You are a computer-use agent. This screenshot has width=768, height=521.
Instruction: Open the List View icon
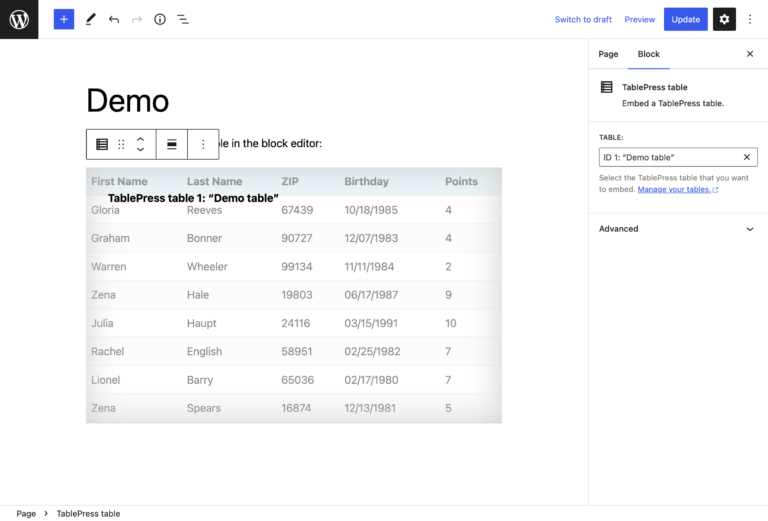tap(183, 19)
